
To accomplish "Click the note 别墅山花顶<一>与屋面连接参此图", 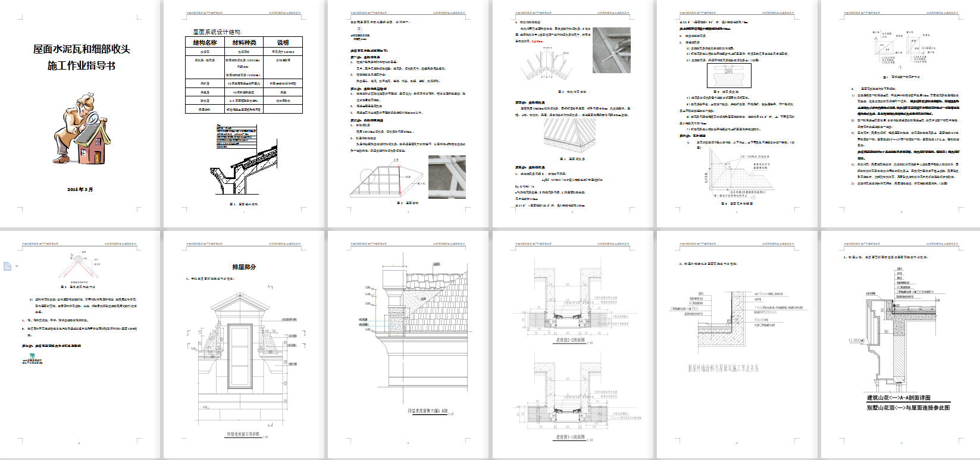I will pyautogui.click(x=908, y=408).
